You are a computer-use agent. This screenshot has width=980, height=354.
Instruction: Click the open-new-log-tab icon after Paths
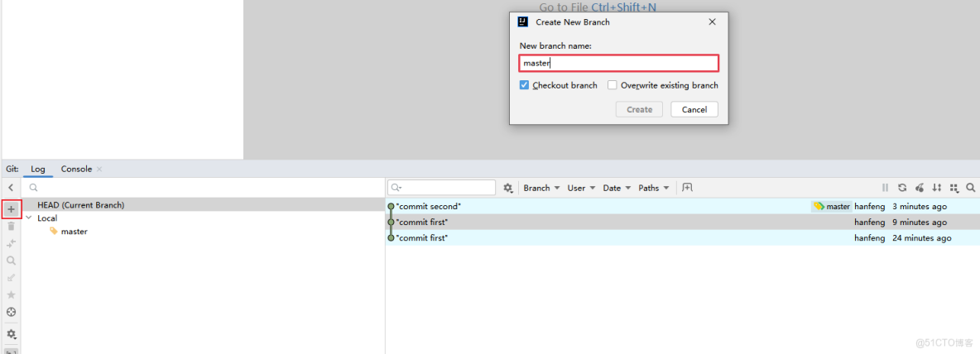(x=688, y=187)
